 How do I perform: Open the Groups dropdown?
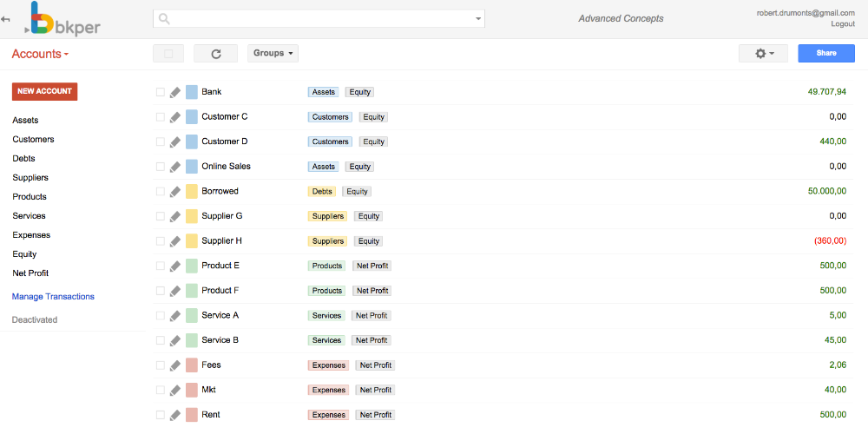273,54
